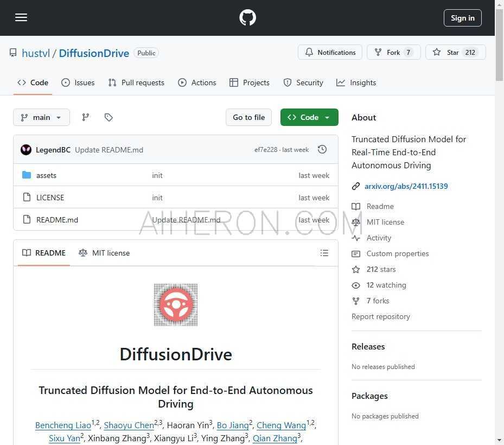Open the hustvl owner profile link

pos(36,53)
